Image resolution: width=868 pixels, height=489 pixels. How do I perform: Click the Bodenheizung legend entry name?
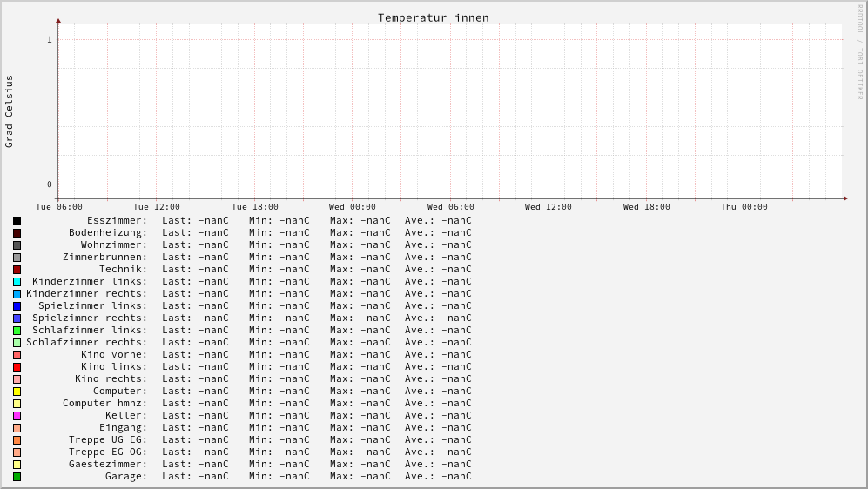coord(108,233)
